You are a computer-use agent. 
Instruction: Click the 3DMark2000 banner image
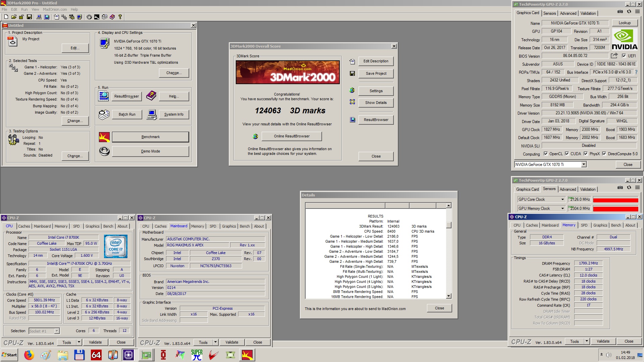(x=287, y=72)
